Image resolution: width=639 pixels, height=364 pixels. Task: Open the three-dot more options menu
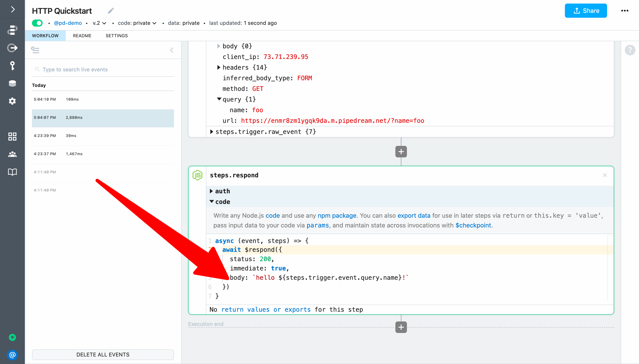(x=625, y=11)
